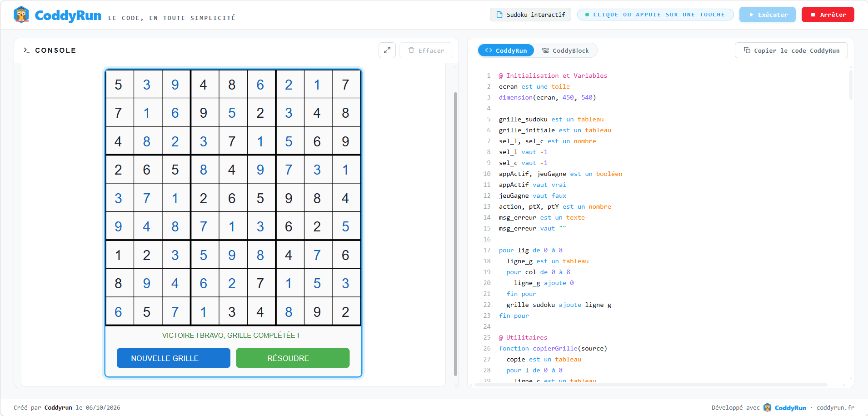The height and width of the screenshot is (416, 868).
Task: Switch to the CoddyBlock tab
Action: click(565, 50)
